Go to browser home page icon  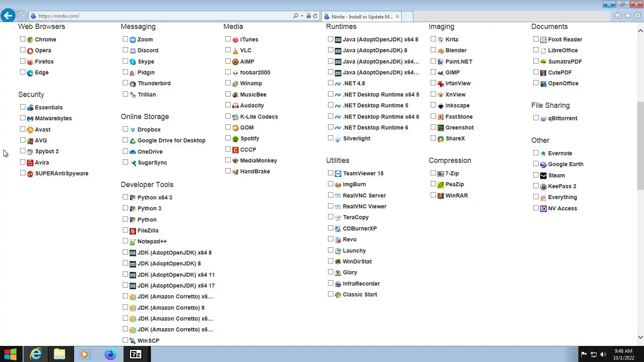(x=618, y=16)
